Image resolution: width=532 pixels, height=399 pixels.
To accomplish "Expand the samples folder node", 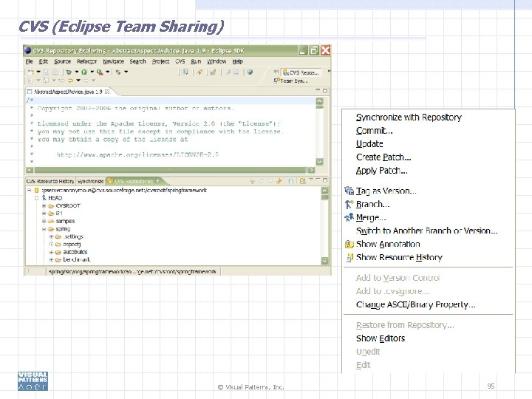I will tap(44, 221).
